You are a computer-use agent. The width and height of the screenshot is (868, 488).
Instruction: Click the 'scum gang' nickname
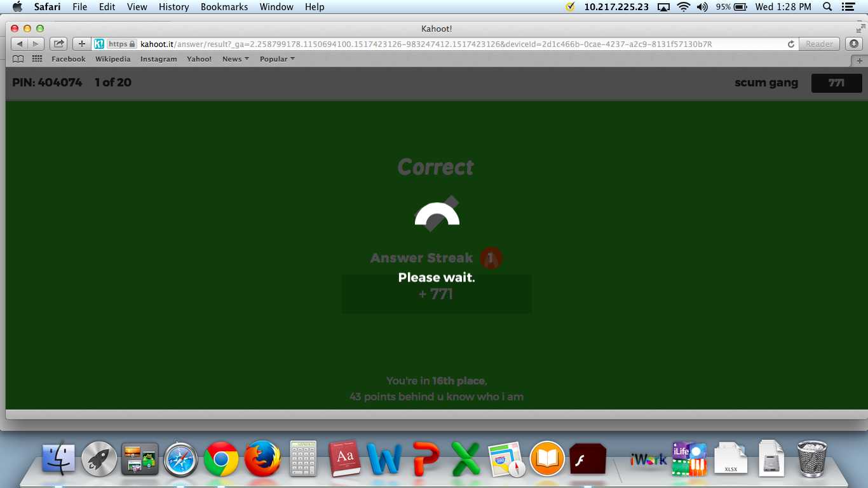(x=766, y=83)
